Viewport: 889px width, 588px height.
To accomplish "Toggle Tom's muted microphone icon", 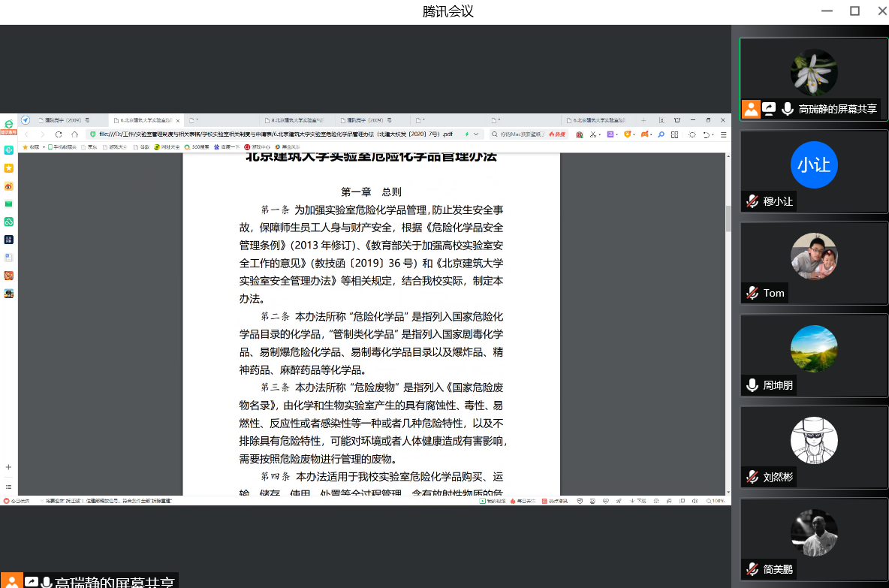I will 752,293.
